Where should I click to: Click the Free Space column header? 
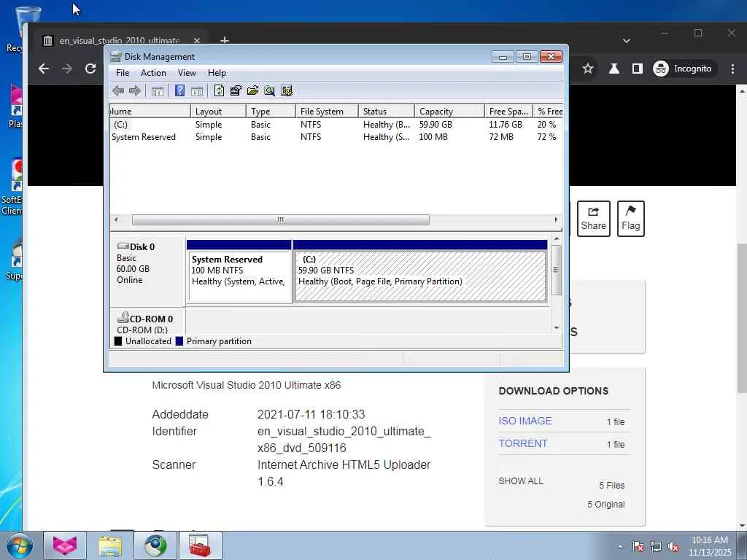coord(508,111)
